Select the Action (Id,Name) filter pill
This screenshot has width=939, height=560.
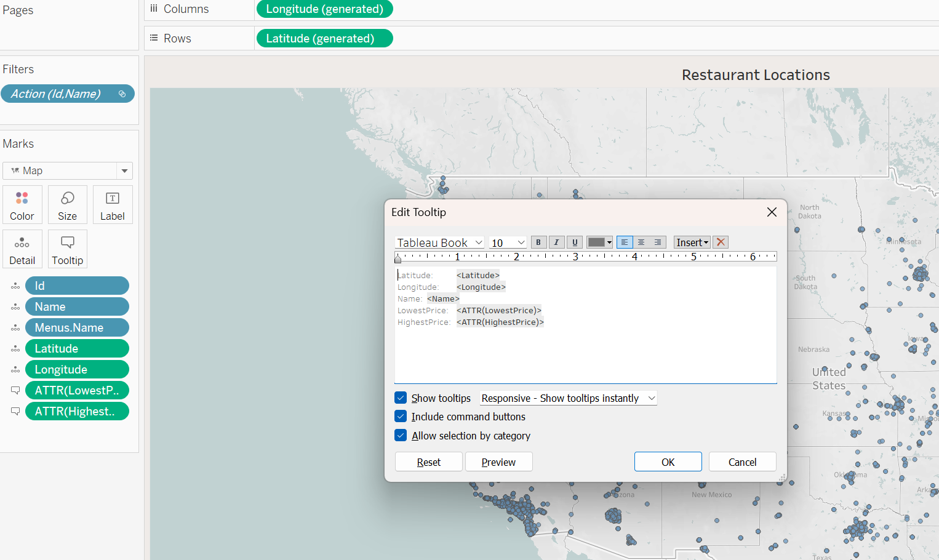point(68,94)
